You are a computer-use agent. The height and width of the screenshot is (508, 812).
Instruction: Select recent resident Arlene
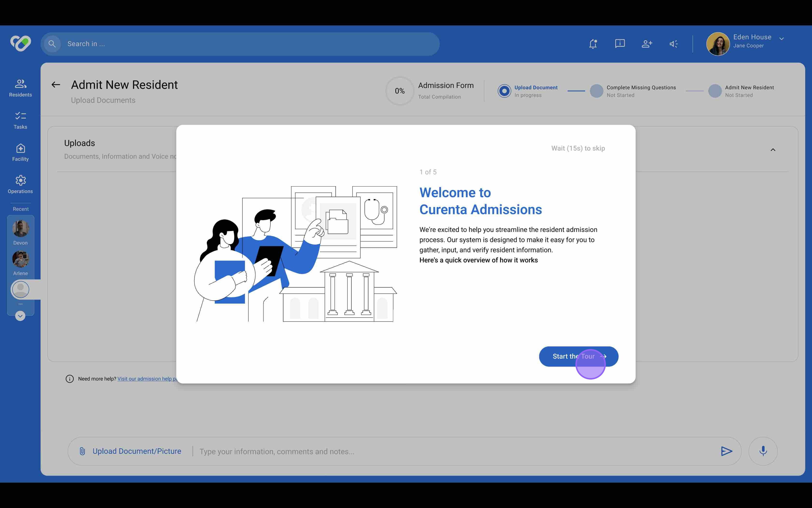click(21, 263)
